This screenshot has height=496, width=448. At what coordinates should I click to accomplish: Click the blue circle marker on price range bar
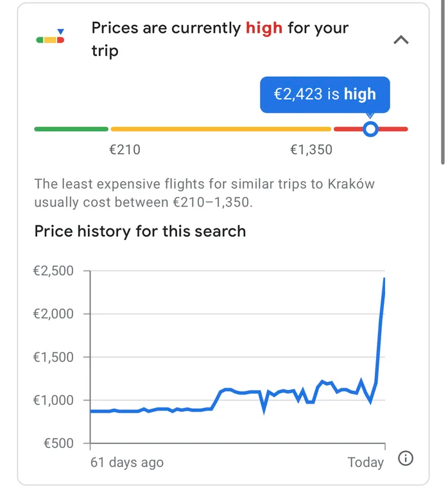click(x=370, y=129)
